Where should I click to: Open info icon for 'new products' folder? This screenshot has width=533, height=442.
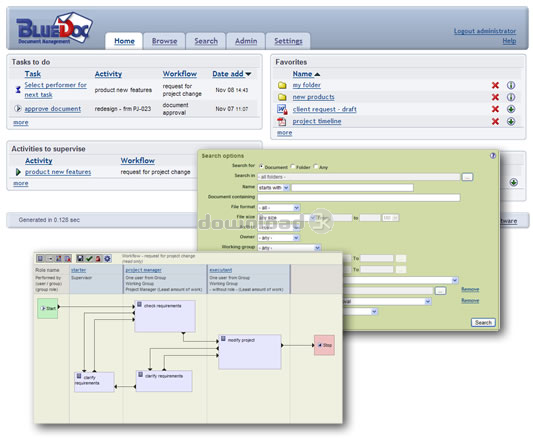tap(511, 97)
